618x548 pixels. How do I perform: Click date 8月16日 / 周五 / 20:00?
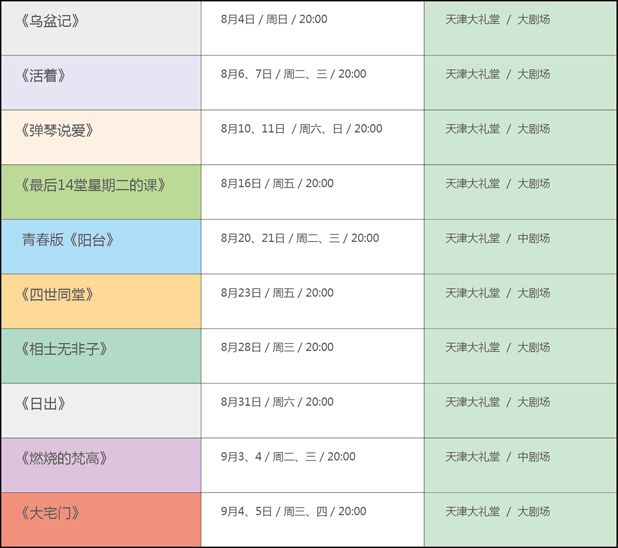pyautogui.click(x=277, y=183)
